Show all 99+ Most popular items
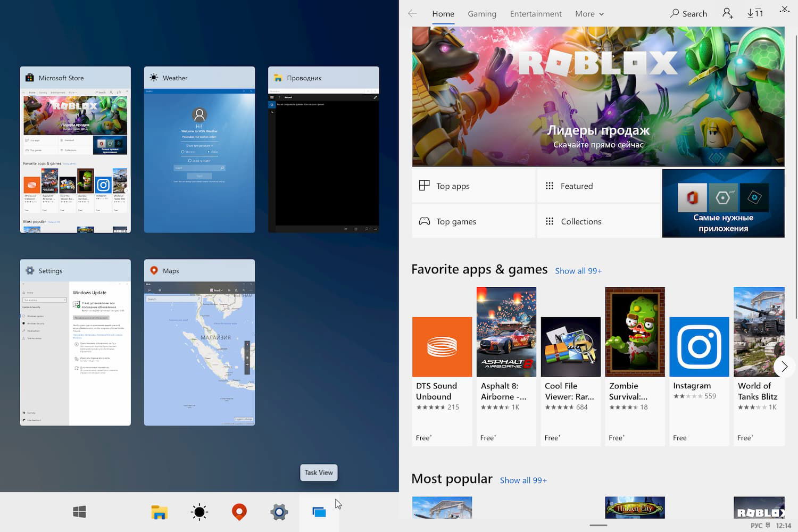798x532 pixels. pos(523,480)
